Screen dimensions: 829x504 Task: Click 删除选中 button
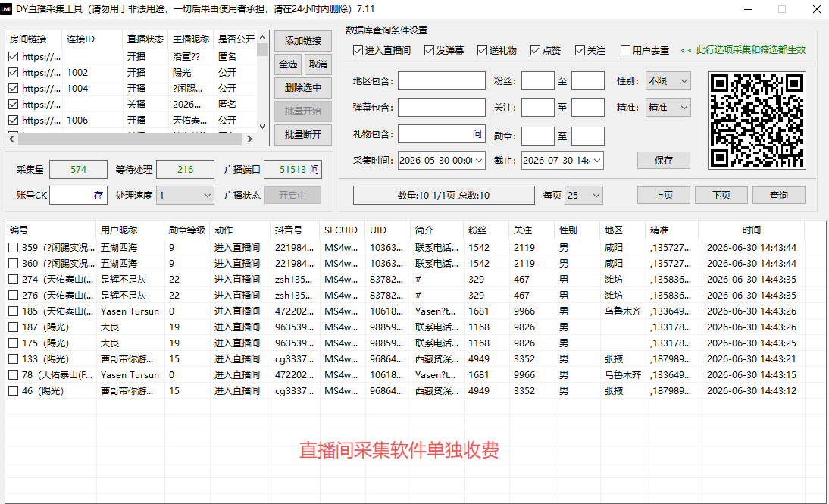click(303, 88)
